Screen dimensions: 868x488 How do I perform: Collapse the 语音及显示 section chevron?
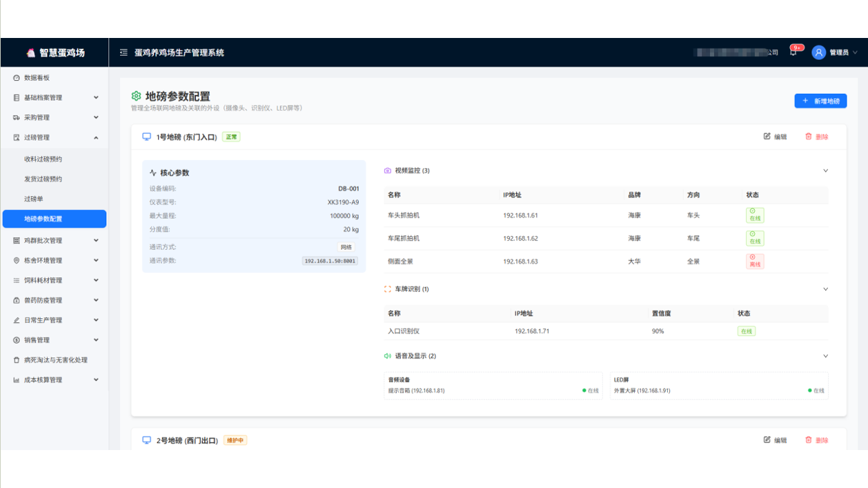pos(825,356)
